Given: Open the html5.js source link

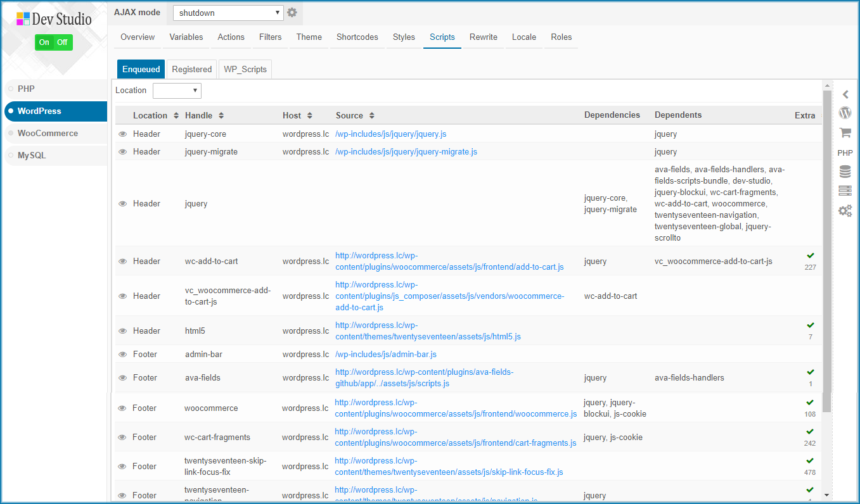Looking at the screenshot, I should click(x=428, y=331).
